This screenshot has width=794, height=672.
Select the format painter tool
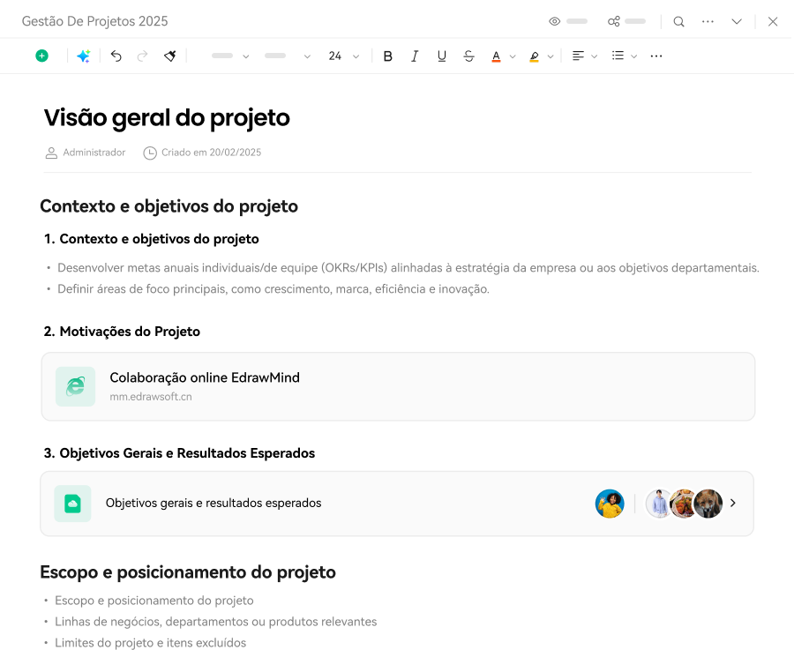coord(169,56)
